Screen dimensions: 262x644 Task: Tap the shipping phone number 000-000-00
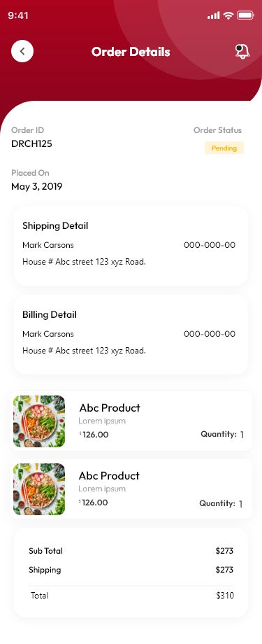(210, 245)
